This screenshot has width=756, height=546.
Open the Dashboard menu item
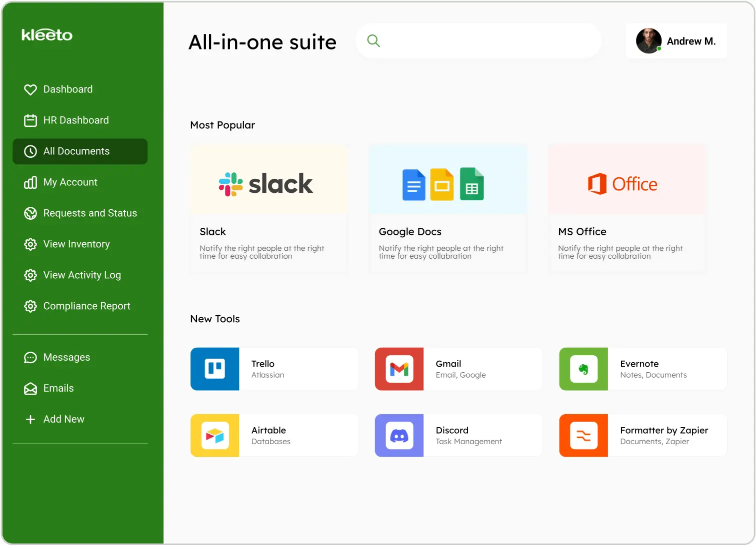[x=80, y=89]
